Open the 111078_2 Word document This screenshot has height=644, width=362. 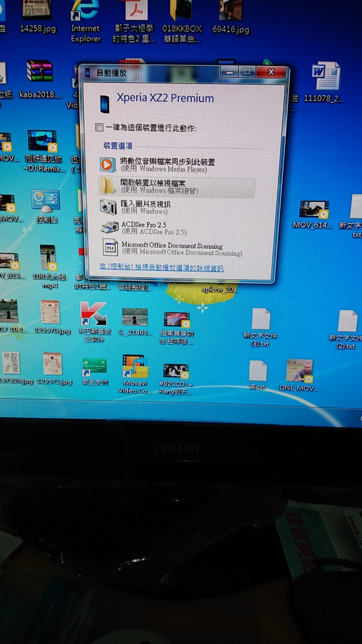(x=325, y=83)
